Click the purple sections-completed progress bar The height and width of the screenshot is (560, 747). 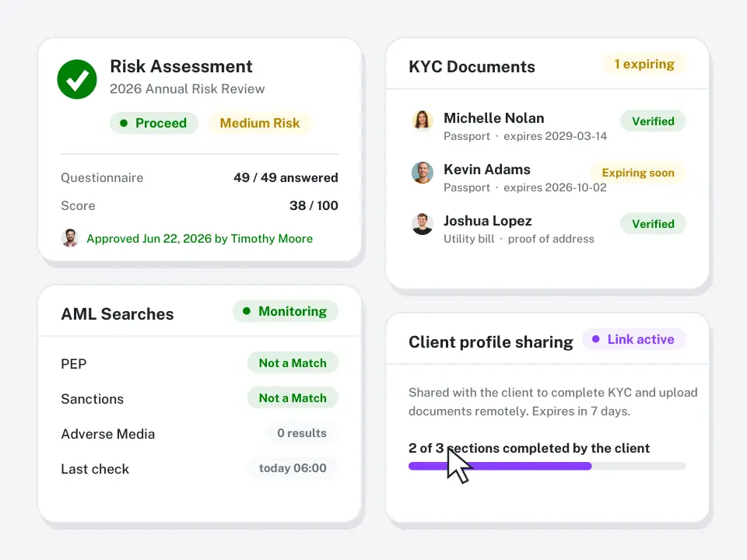coord(547,466)
